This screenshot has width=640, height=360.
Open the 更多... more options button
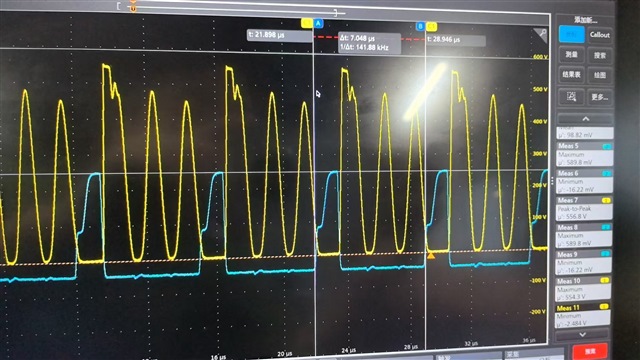click(x=600, y=98)
